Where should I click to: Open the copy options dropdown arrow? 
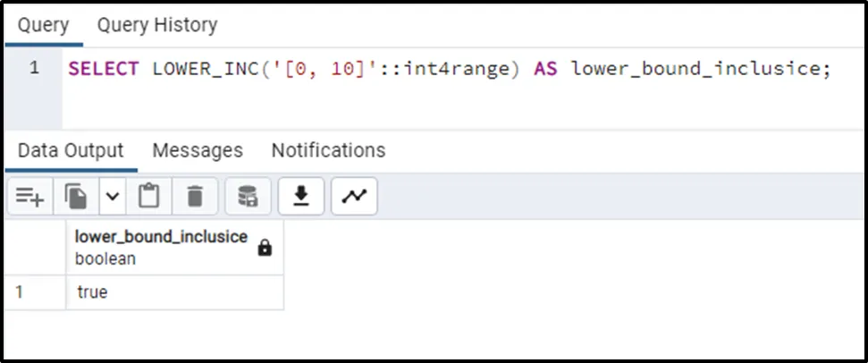coord(113,197)
